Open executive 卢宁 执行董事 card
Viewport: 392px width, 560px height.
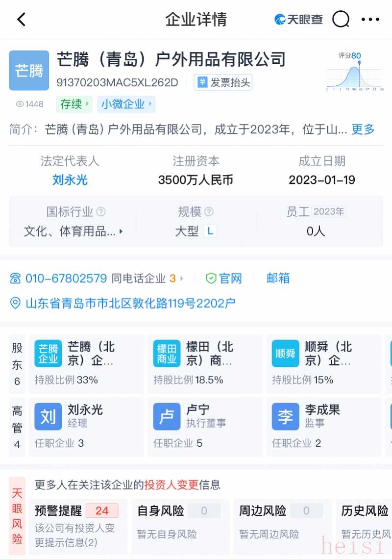click(x=205, y=427)
